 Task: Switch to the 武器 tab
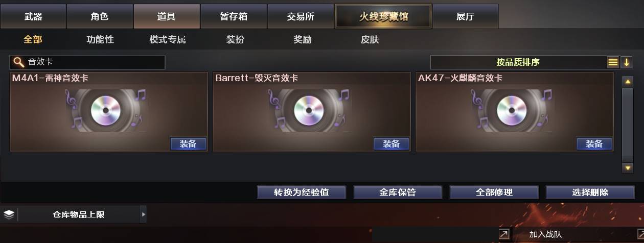33,16
